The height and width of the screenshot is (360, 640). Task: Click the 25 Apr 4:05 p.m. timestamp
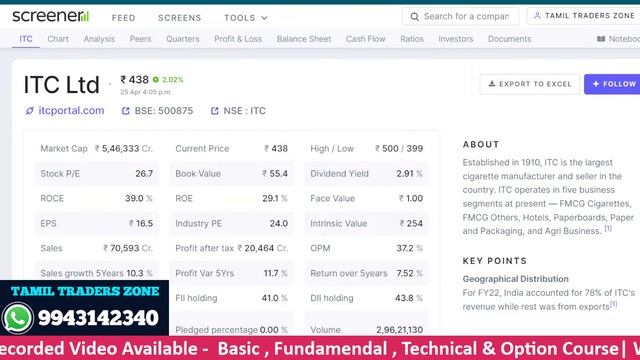point(146,92)
